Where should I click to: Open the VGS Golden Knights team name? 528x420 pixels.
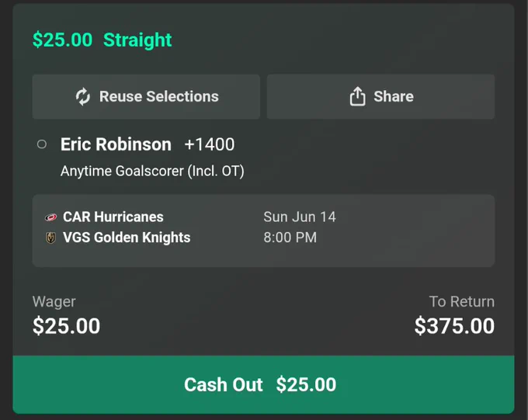click(127, 238)
